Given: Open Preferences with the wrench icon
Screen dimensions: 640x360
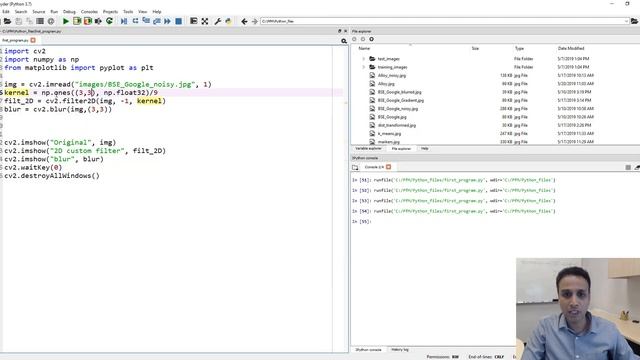Looking at the screenshot, I should 218,21.
